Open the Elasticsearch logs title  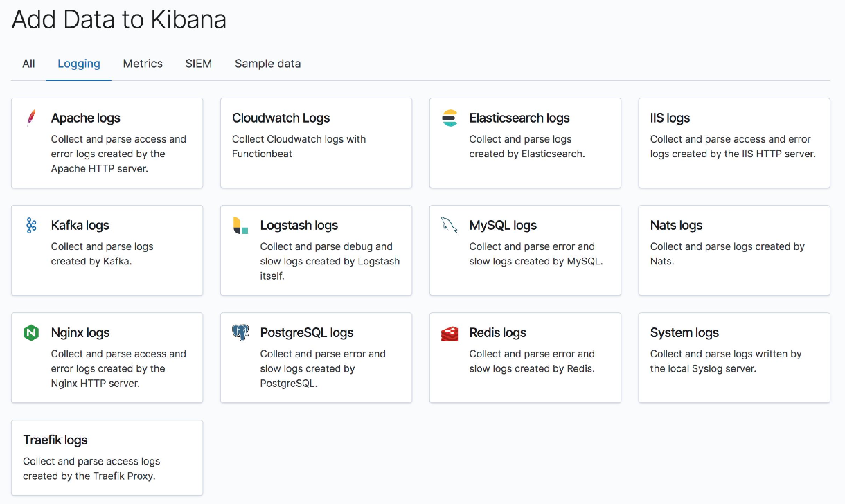pos(519,118)
